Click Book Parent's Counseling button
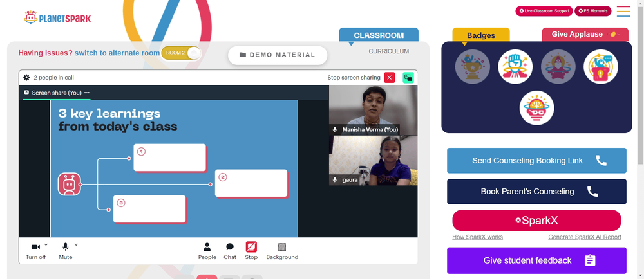The width and height of the screenshot is (644, 279). (536, 192)
